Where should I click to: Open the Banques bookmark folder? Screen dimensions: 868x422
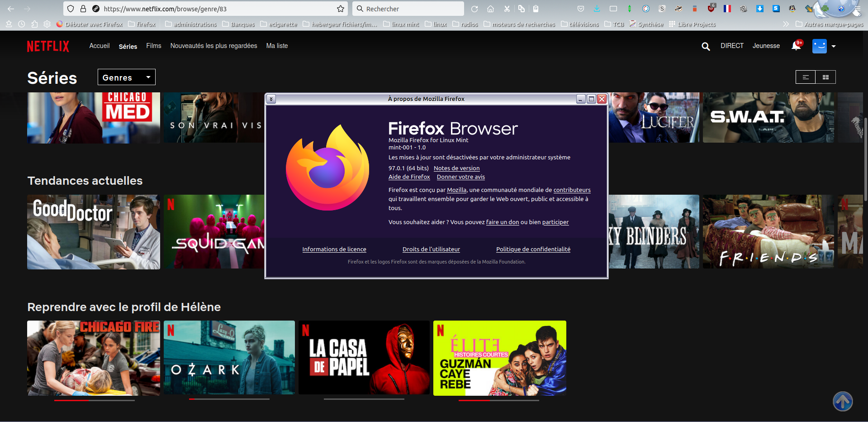(x=238, y=24)
